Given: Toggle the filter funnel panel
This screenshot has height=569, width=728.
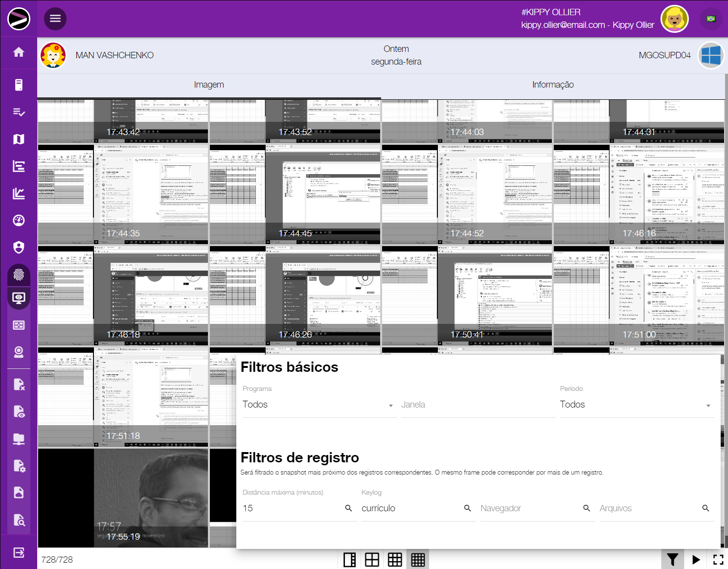Looking at the screenshot, I should pyautogui.click(x=673, y=559).
